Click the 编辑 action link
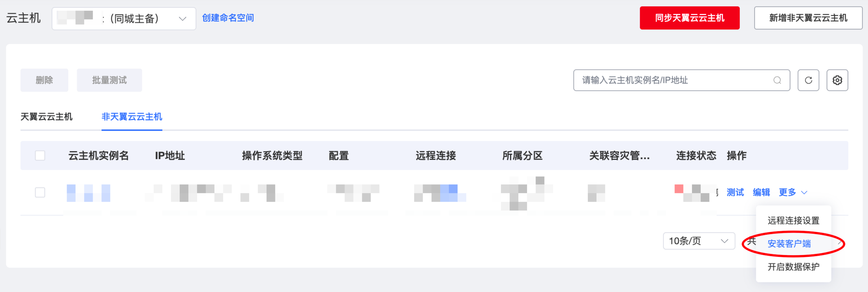Screen dimensions: 868x292 761,192
